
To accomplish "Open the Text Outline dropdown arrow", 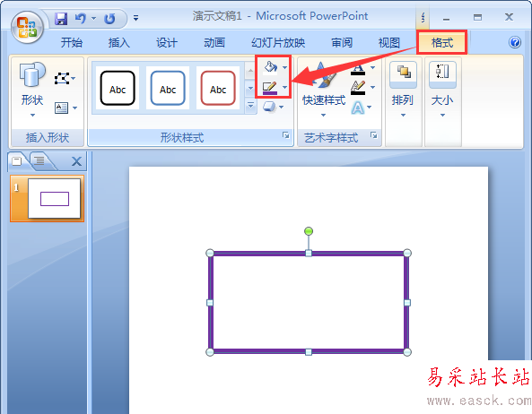I will point(372,88).
